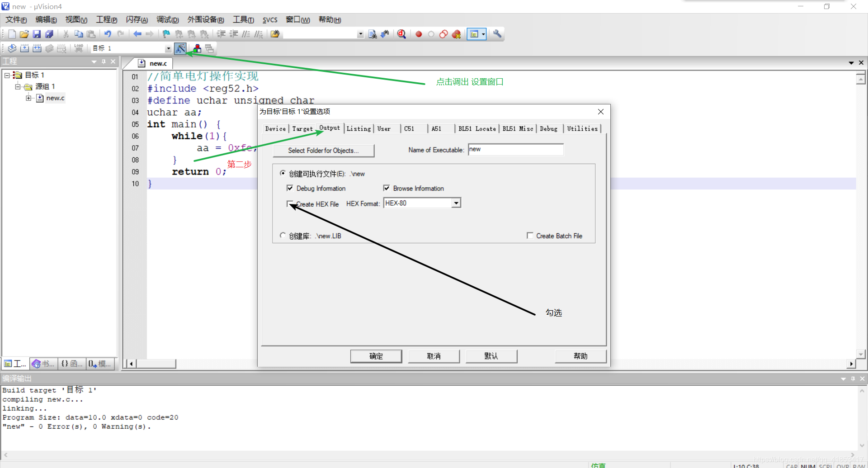Paste from clipboard icon
The image size is (868, 468).
tap(91, 34)
